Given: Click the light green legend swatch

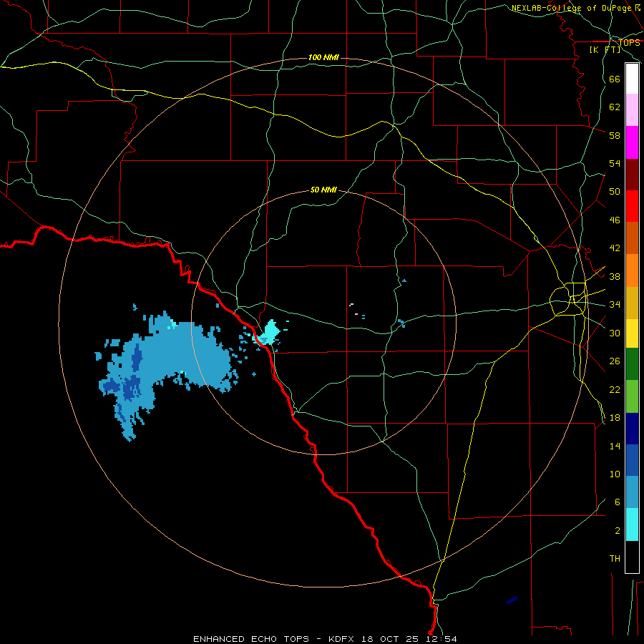Looking at the screenshot, I should [x=632, y=396].
